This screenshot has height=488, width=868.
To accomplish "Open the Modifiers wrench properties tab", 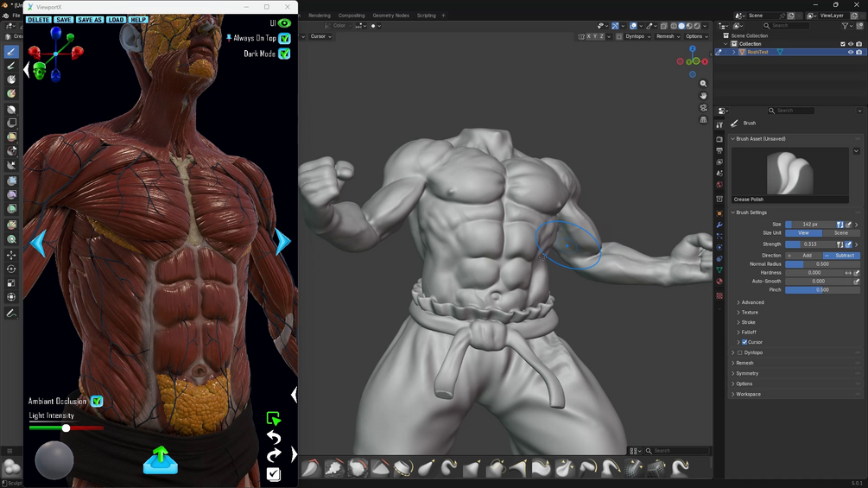I will pyautogui.click(x=719, y=225).
